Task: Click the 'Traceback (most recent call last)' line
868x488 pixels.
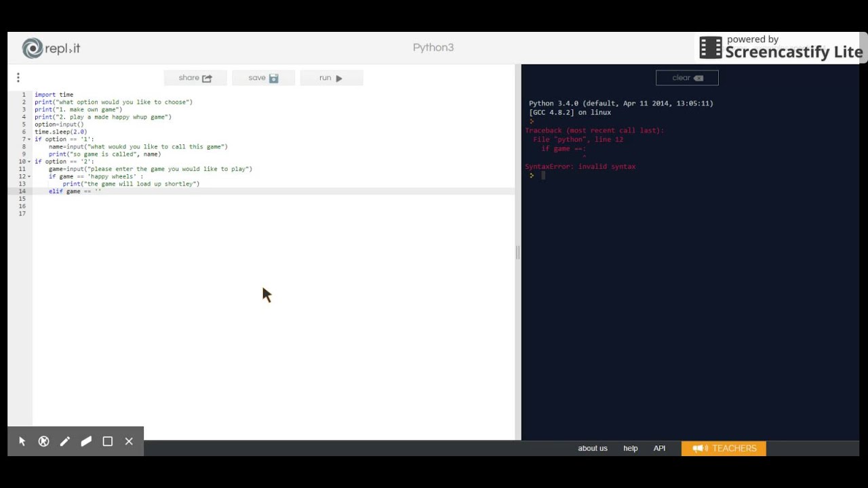Action: [595, 131]
